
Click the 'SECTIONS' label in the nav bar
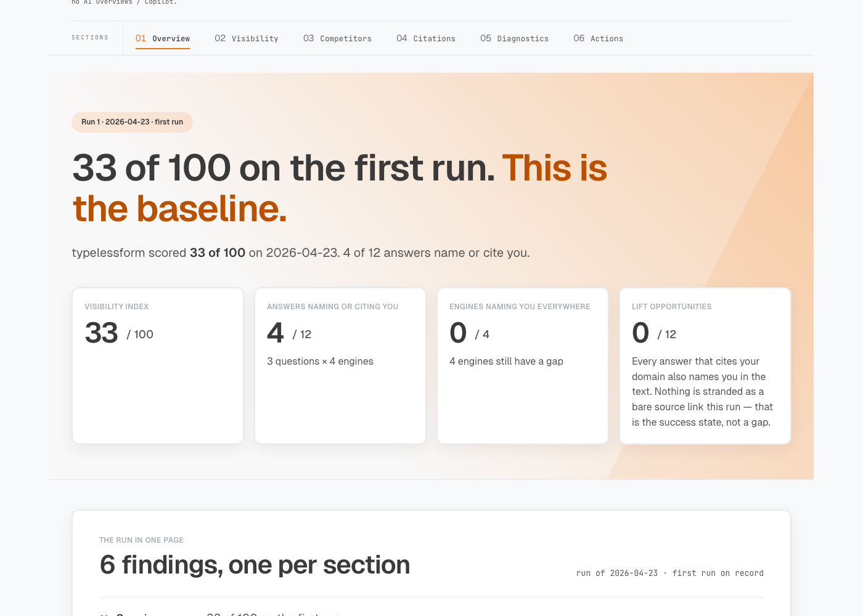coord(90,38)
